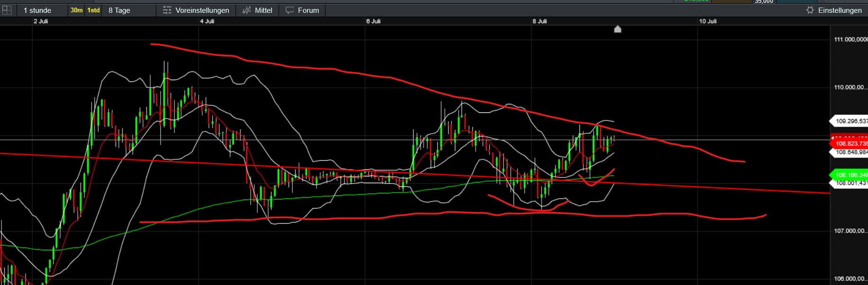
Task: Open the Forum tab
Action: pos(308,10)
